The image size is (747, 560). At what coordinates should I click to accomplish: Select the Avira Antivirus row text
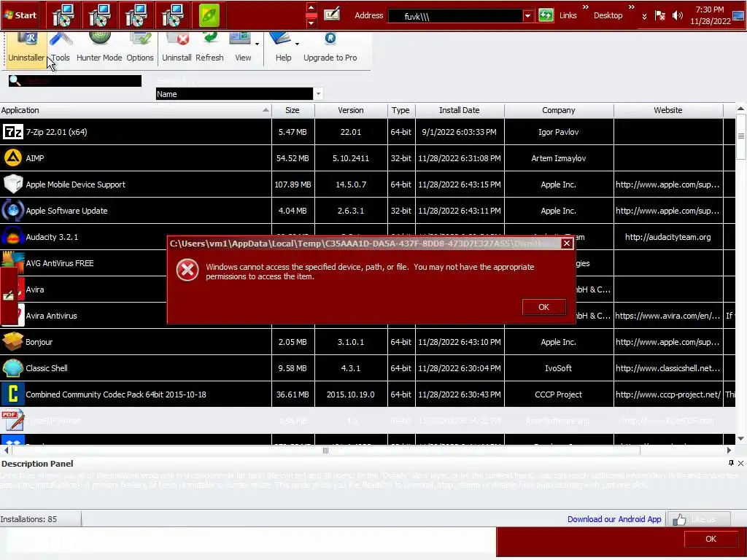pos(52,316)
